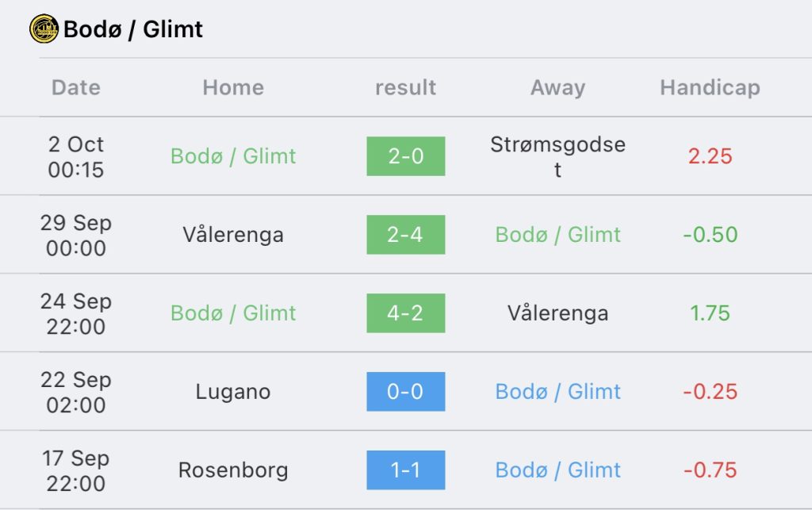Click the Bodø / Glimt club crest icon
This screenshot has width=812, height=510.
[44, 29]
